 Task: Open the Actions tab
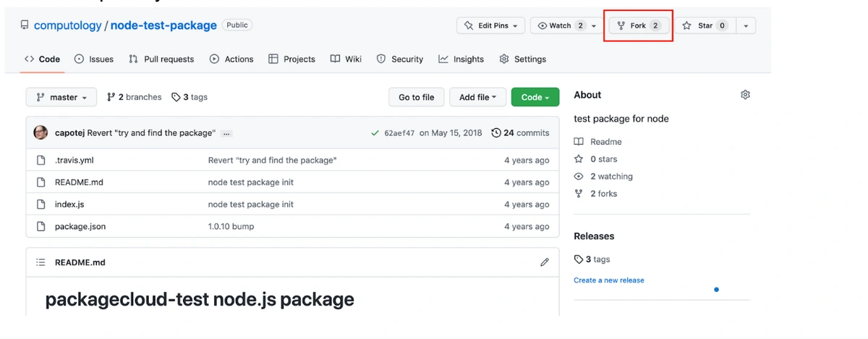[231, 59]
